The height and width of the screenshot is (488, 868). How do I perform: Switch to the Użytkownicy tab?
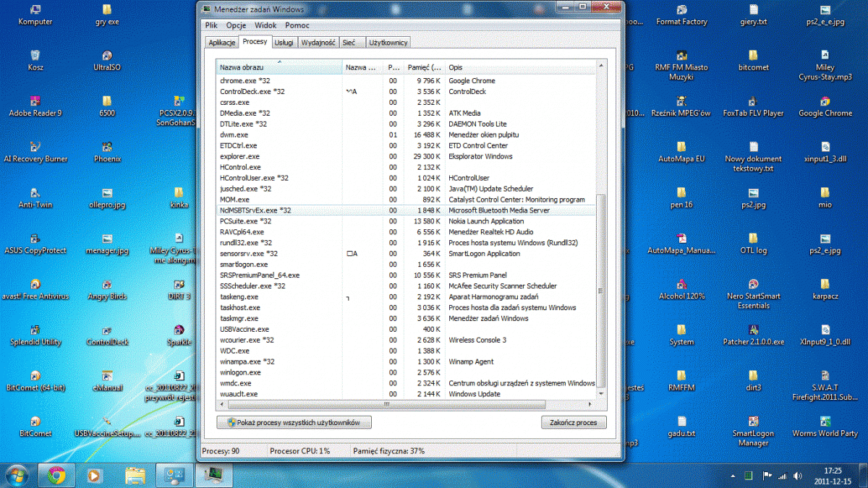point(388,43)
